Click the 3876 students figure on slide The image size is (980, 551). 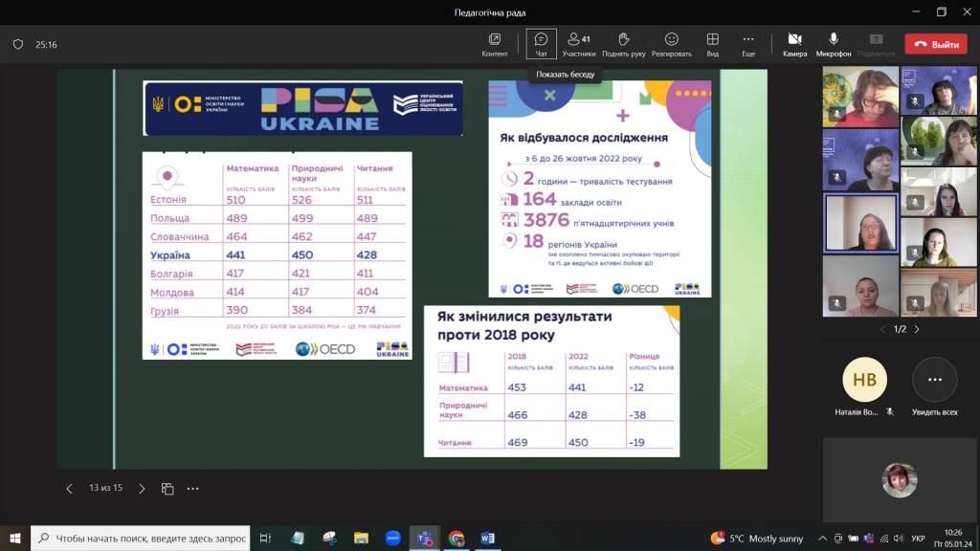[x=546, y=221]
